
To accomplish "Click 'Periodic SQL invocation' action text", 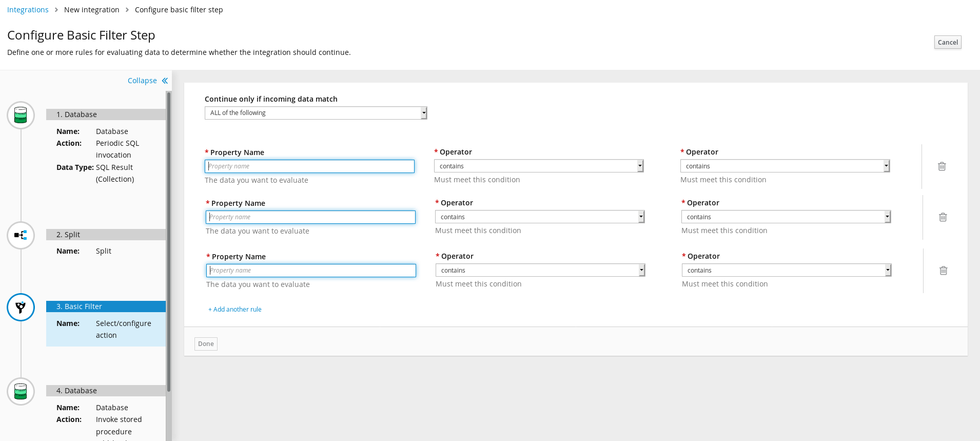I will point(117,149).
